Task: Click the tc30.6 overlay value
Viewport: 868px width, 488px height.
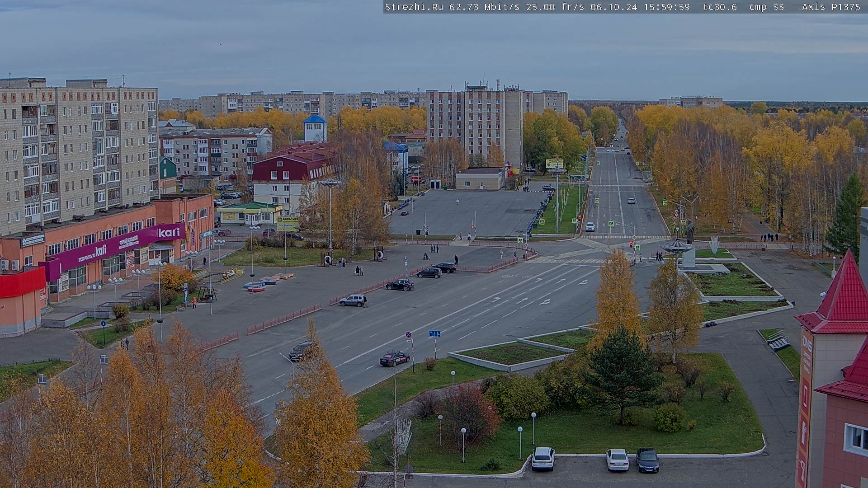Action: pos(720,7)
